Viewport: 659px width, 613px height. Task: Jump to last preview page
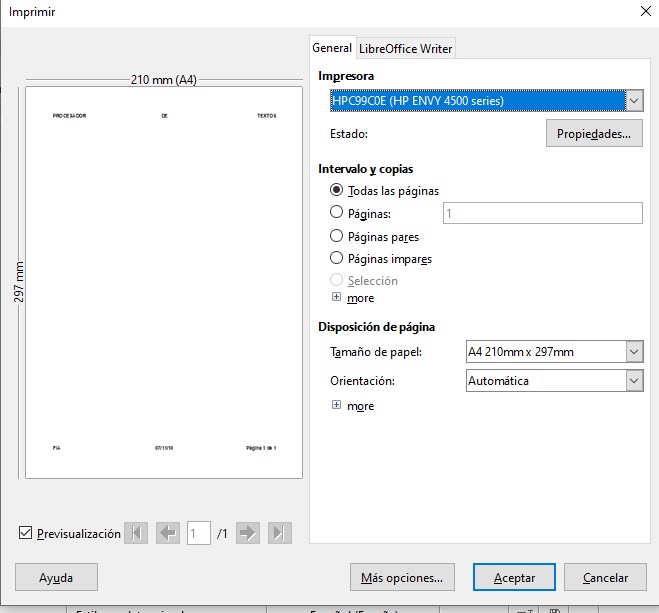coord(279,533)
